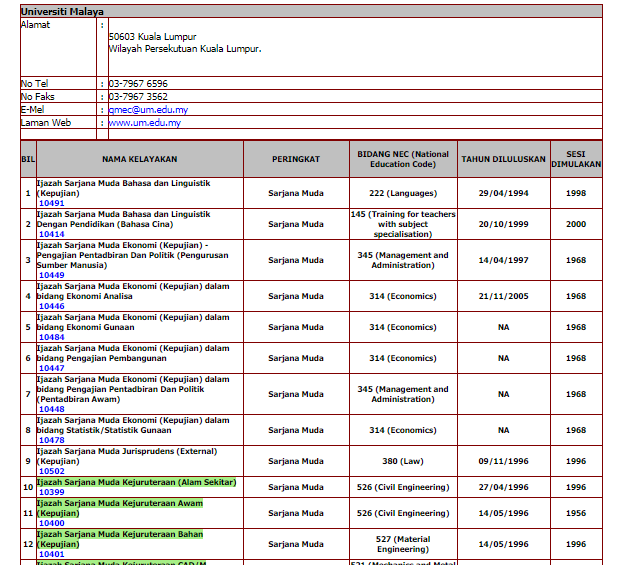Viewport: 622px width, 565px height.
Task: Click the session year 2000
Action: (x=576, y=224)
